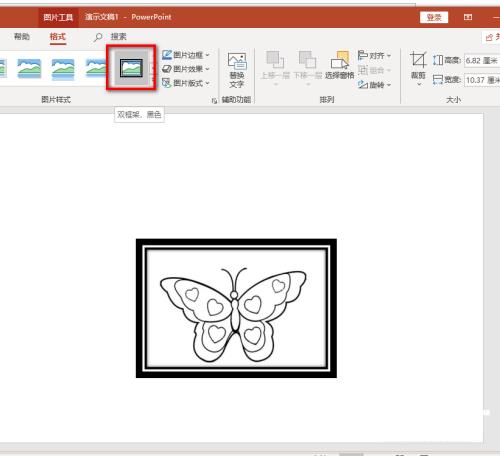Click the height (高度) input field

(x=482, y=61)
